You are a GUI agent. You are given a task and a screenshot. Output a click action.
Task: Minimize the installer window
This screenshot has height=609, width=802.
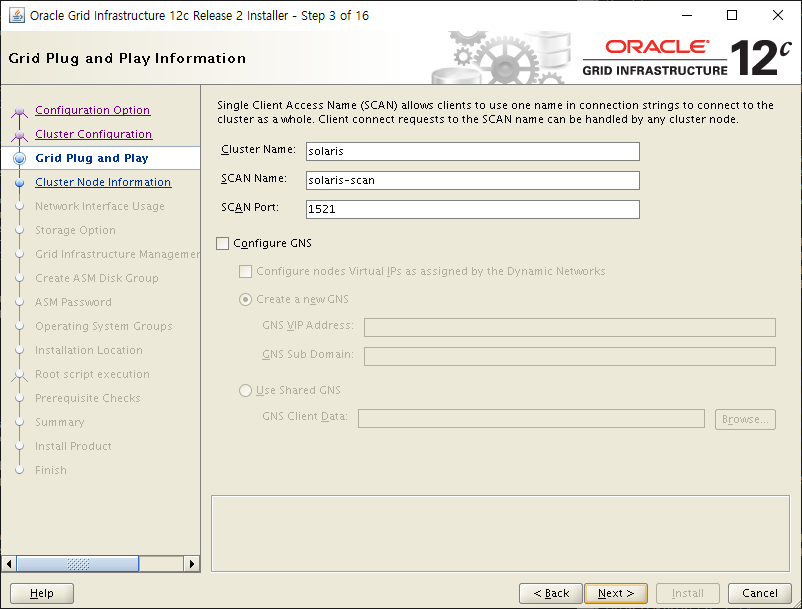687,15
